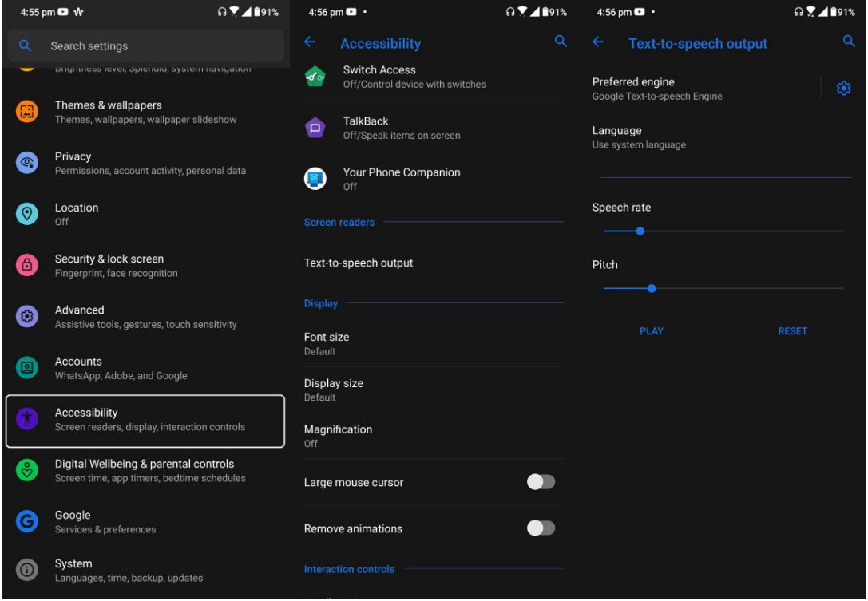
Task: Open TalkBack option
Action: click(x=434, y=128)
